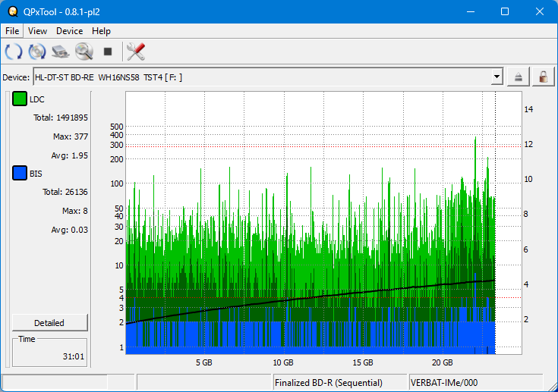The height and width of the screenshot is (392, 558).
Task: Lock the drive tray with the padlock
Action: coord(543,77)
